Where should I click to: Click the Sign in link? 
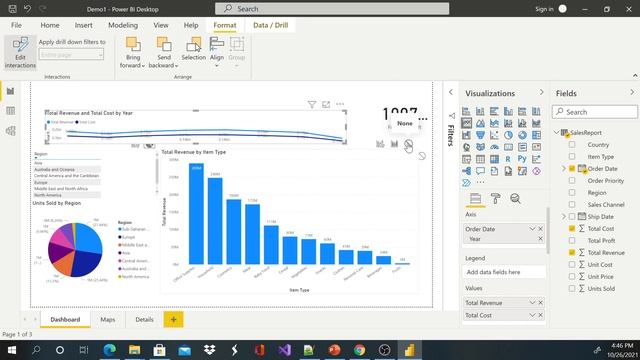pos(544,9)
